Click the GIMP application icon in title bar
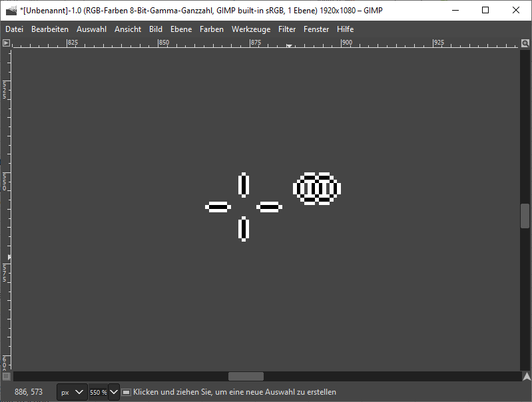Viewport: 532px width, 402px height. (11, 10)
